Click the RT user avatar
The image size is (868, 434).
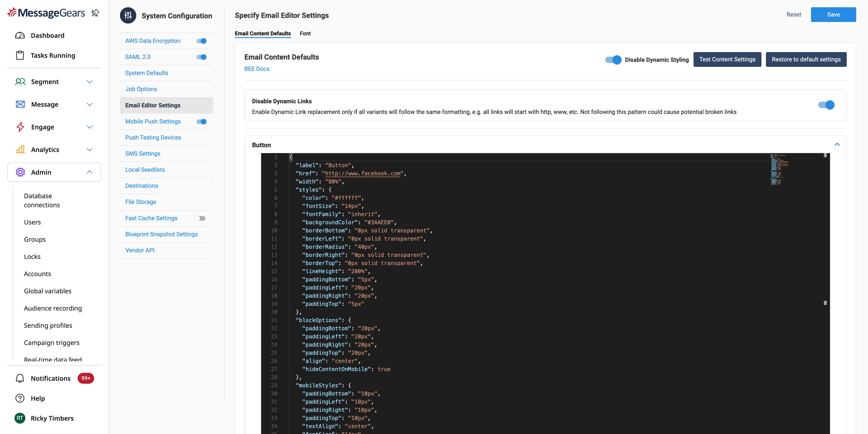pyautogui.click(x=20, y=418)
